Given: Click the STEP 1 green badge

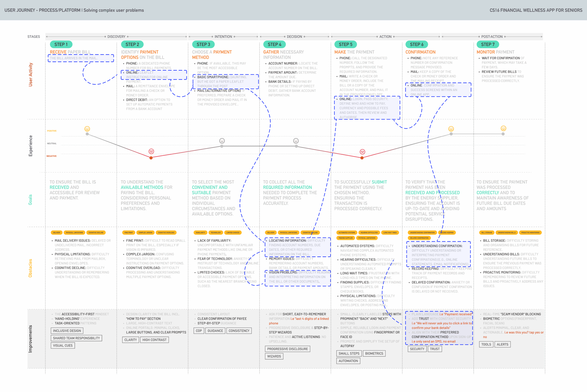Looking at the screenshot, I should pyautogui.click(x=61, y=44).
